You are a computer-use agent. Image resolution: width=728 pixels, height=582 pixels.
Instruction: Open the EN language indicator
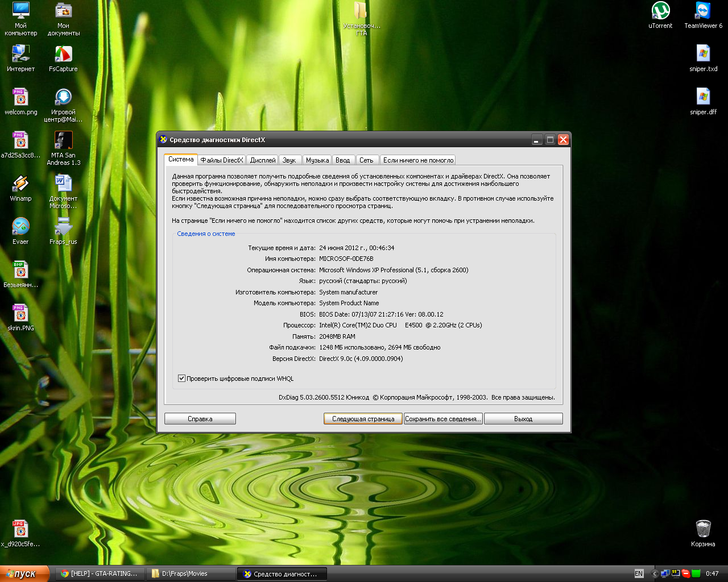[x=639, y=573]
